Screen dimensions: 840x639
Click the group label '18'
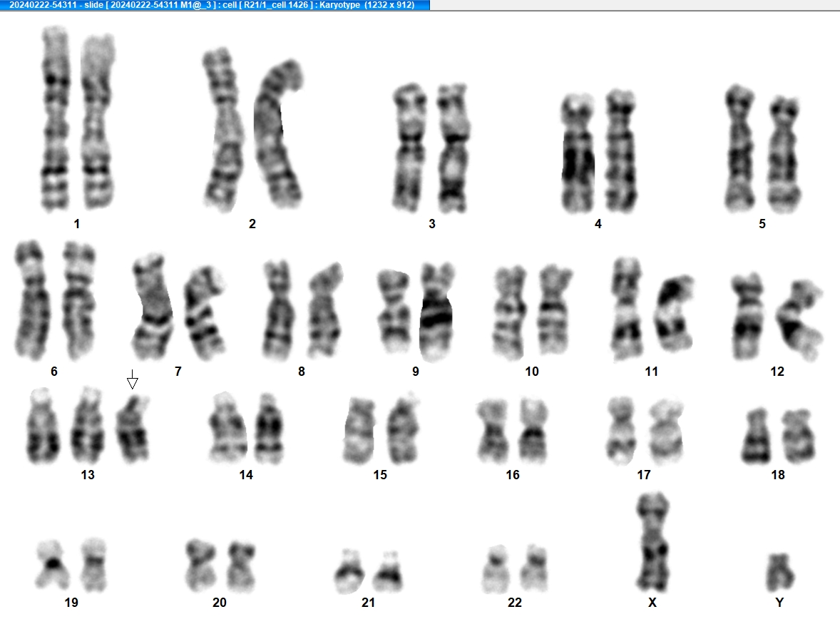point(778,475)
